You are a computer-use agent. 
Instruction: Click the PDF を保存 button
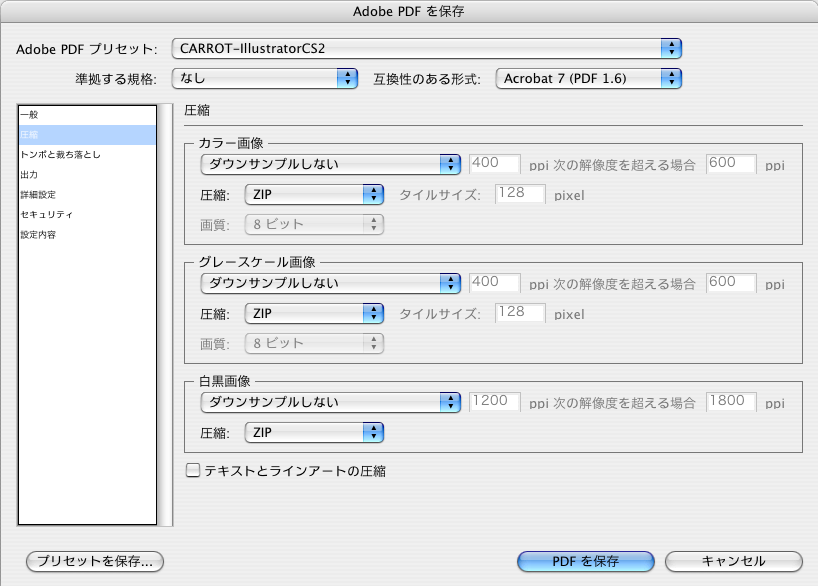pyautogui.click(x=585, y=562)
